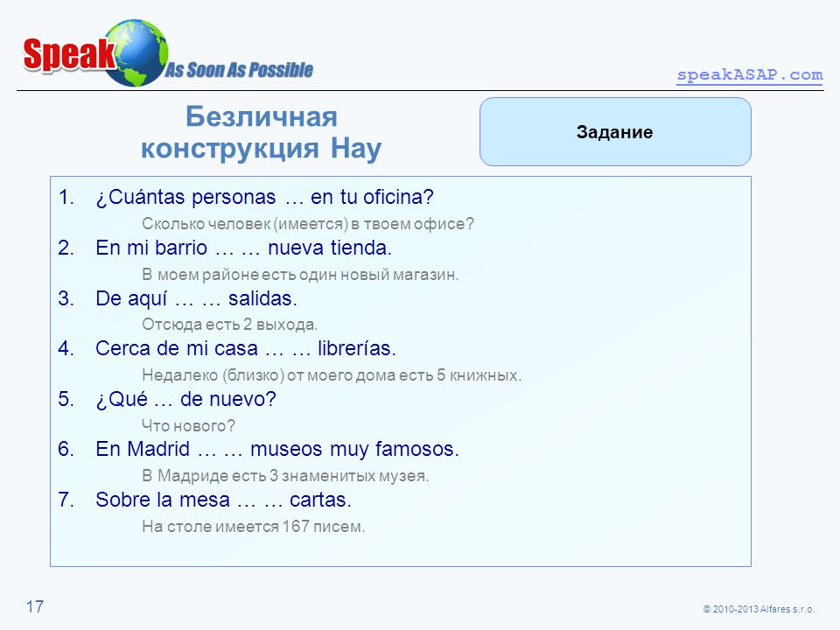Click the copyright text "© 2010-2013 Alfares s.r.o."
This screenshot has height=630, width=840.
[759, 609]
